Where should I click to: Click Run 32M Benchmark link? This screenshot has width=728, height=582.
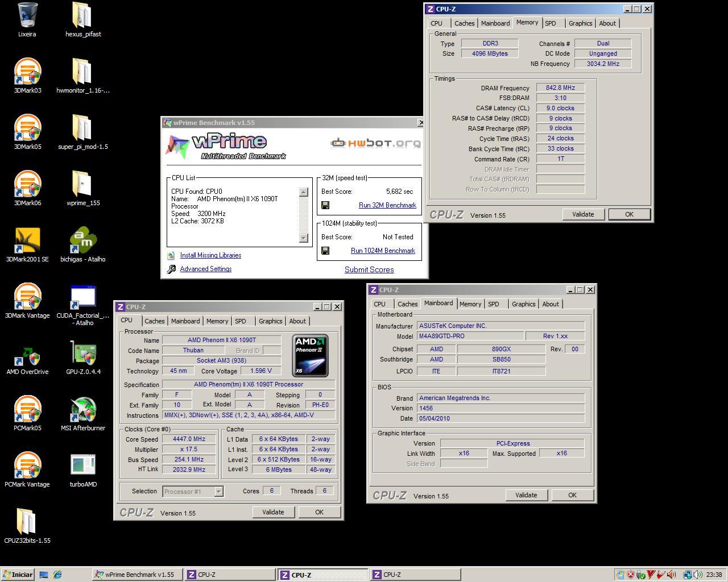387,205
